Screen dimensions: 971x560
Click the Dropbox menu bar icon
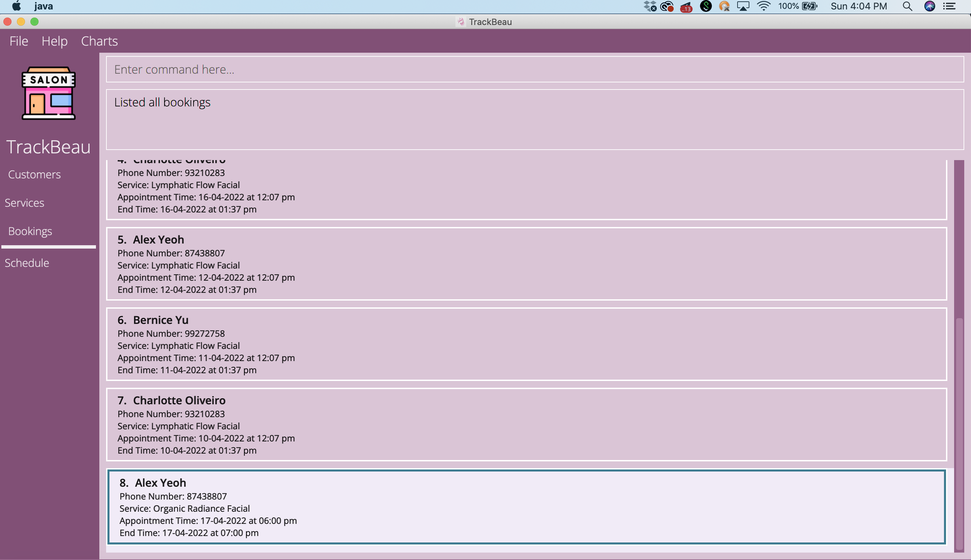649,6
